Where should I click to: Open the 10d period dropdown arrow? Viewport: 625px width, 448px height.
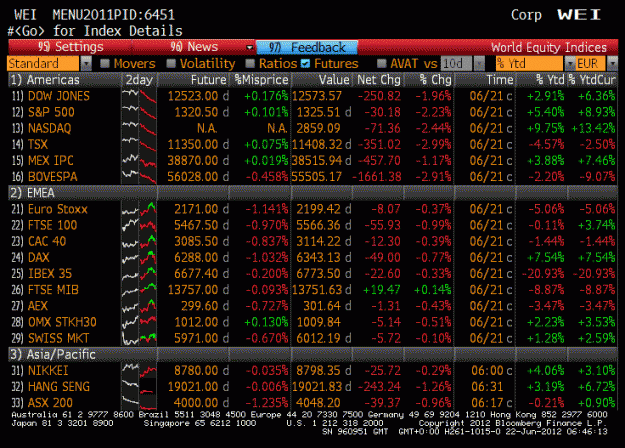[479, 63]
